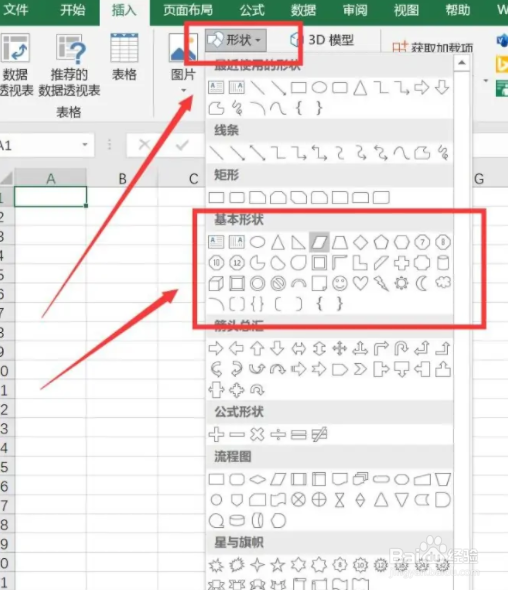
Task: Open the Shapes dropdown button
Action: [236, 40]
